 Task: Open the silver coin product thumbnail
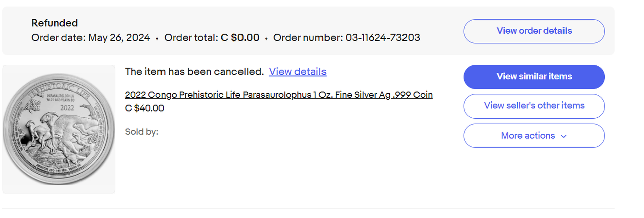click(x=58, y=129)
